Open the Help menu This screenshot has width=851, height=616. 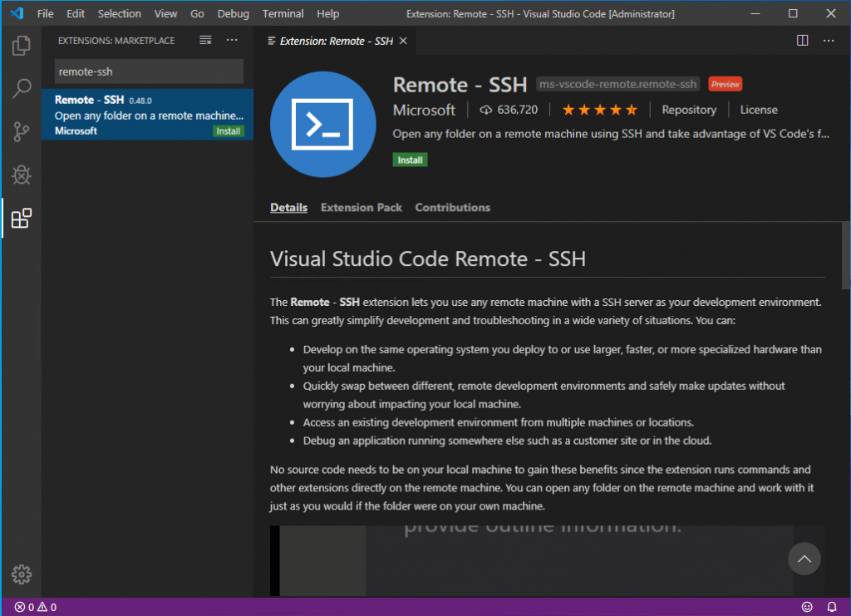[327, 13]
